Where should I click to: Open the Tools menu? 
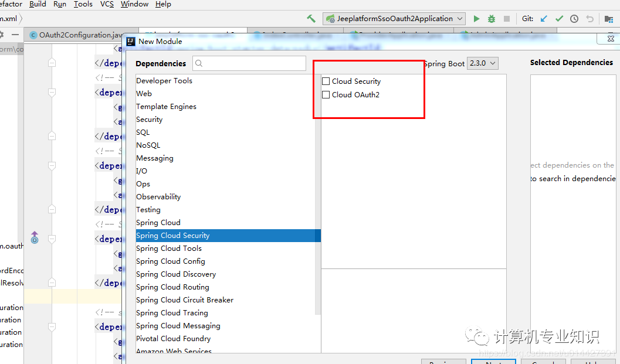83,4
